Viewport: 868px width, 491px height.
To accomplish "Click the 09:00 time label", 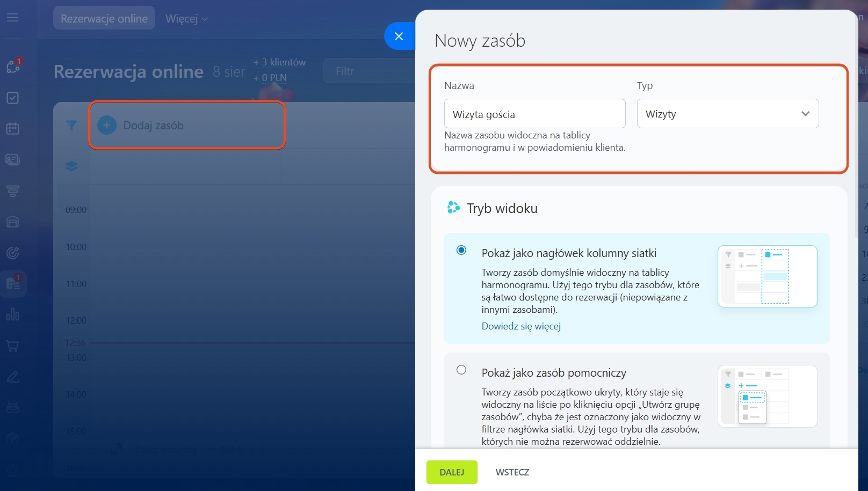I will coord(76,210).
